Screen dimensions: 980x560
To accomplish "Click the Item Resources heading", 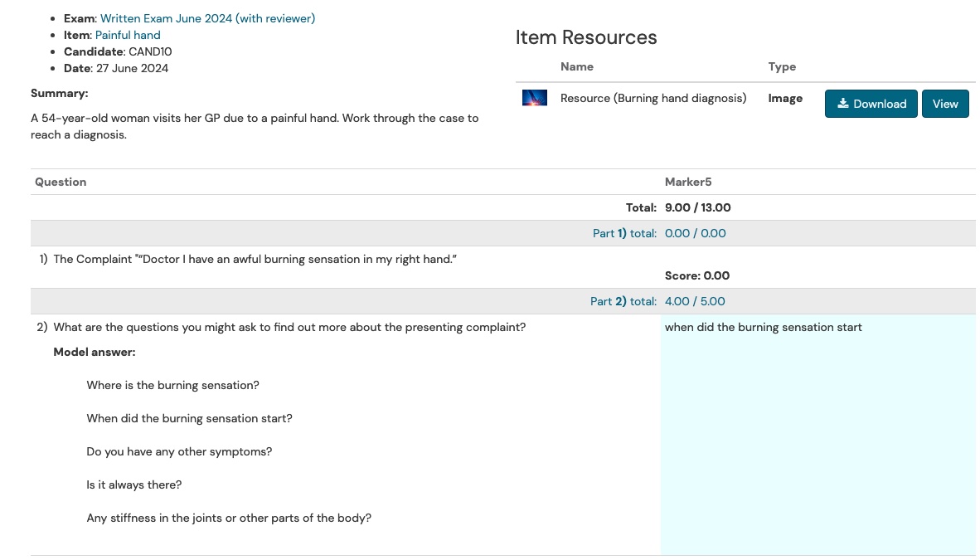I will point(586,37).
